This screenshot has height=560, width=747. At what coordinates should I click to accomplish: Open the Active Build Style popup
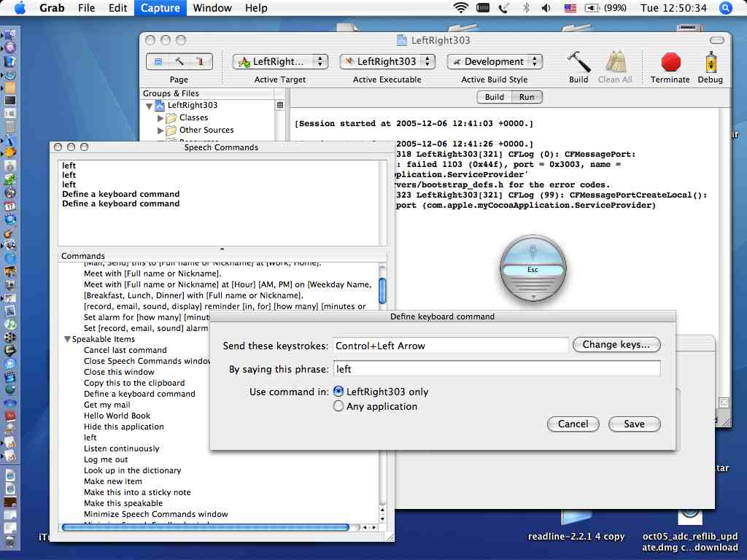click(495, 61)
